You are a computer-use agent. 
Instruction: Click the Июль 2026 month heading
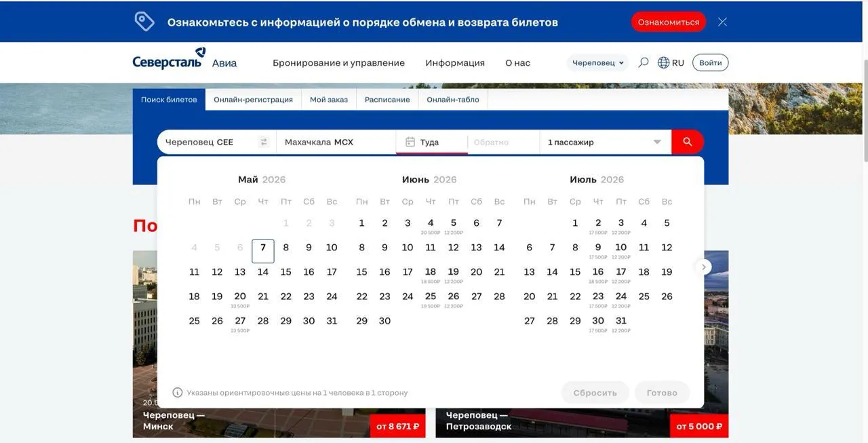click(597, 180)
